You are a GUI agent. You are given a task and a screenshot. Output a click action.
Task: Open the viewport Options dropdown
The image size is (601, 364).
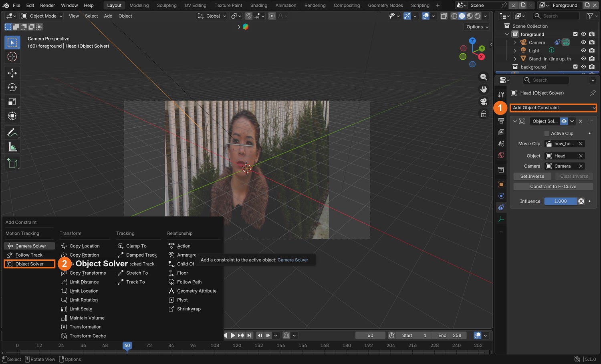click(477, 27)
